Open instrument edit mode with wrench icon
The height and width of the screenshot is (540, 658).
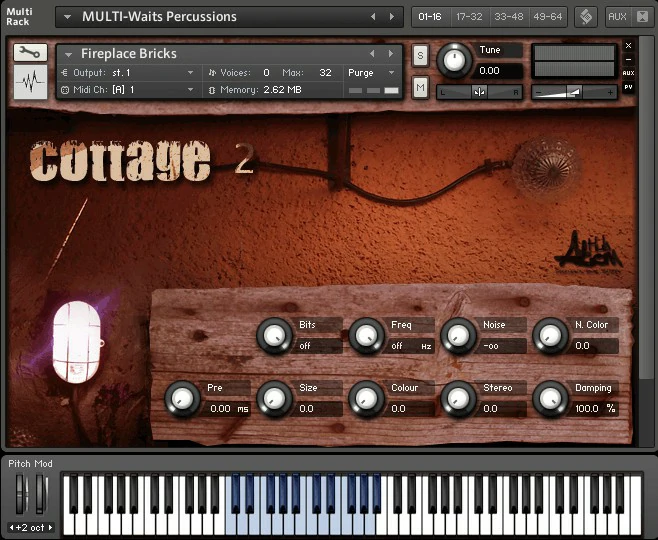30,52
